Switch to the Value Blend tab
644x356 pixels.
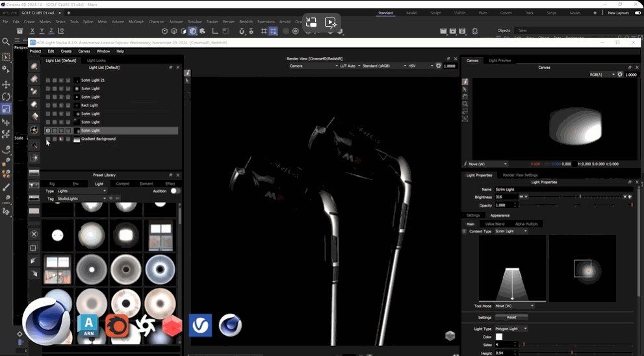pyautogui.click(x=495, y=224)
